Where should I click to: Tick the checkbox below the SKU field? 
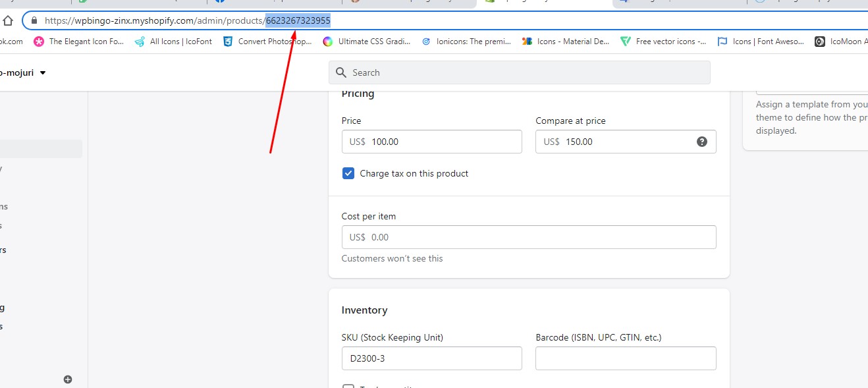[348, 386]
